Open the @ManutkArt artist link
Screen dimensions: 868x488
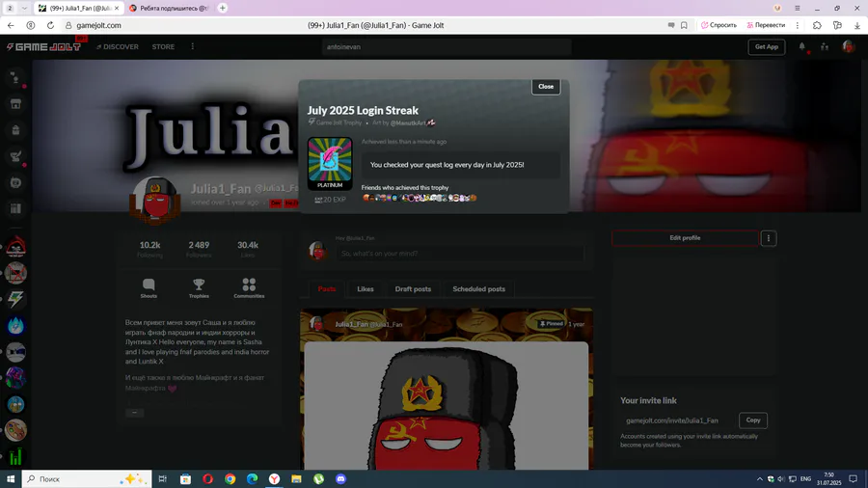tap(408, 122)
